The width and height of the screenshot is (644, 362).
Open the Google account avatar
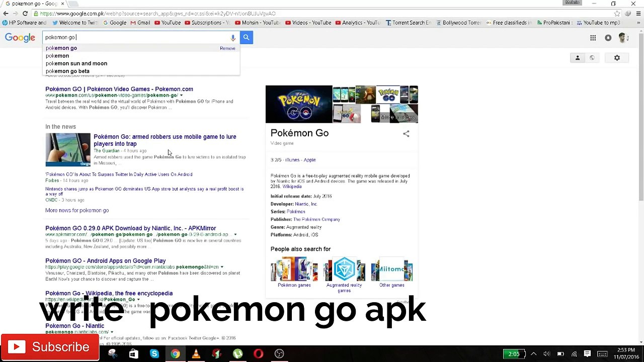[x=623, y=38]
